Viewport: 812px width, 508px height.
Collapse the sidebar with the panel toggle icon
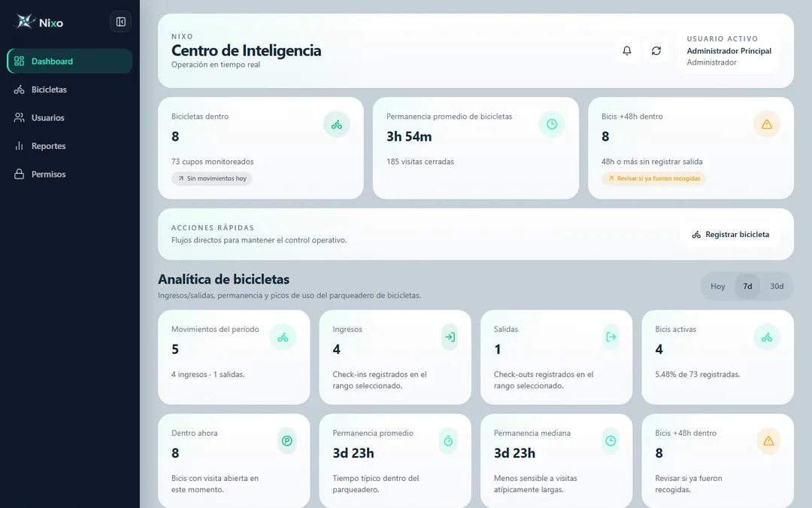coord(120,22)
